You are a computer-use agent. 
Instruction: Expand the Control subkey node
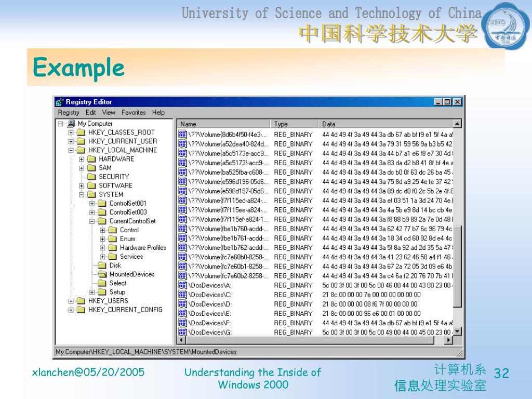[x=102, y=230]
